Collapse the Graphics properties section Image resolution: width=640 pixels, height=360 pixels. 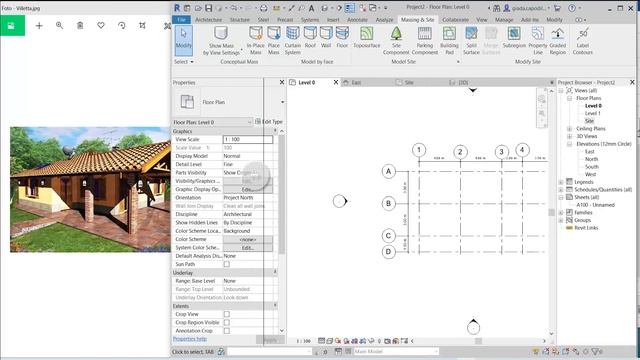coord(275,131)
